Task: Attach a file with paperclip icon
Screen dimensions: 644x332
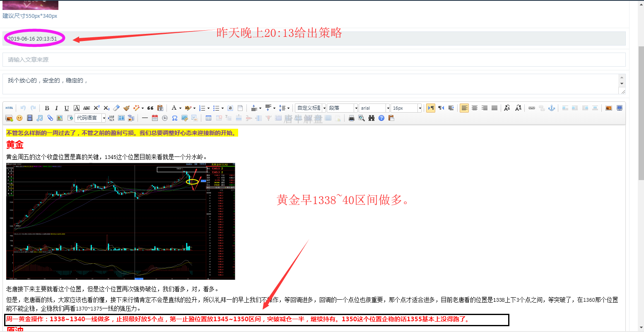Action: (x=50, y=118)
